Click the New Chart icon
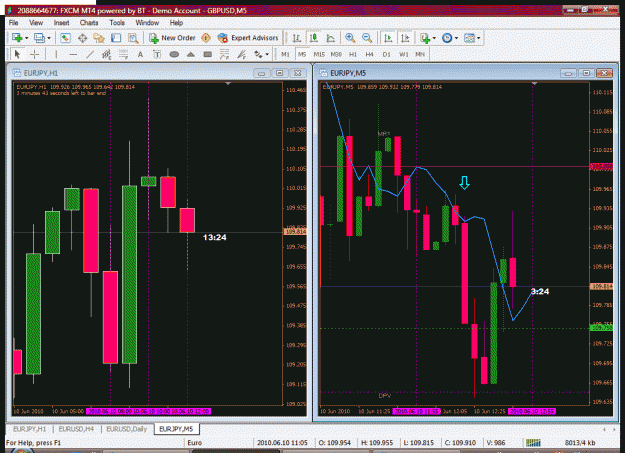Screen dimensions: 625x453 click(17, 38)
